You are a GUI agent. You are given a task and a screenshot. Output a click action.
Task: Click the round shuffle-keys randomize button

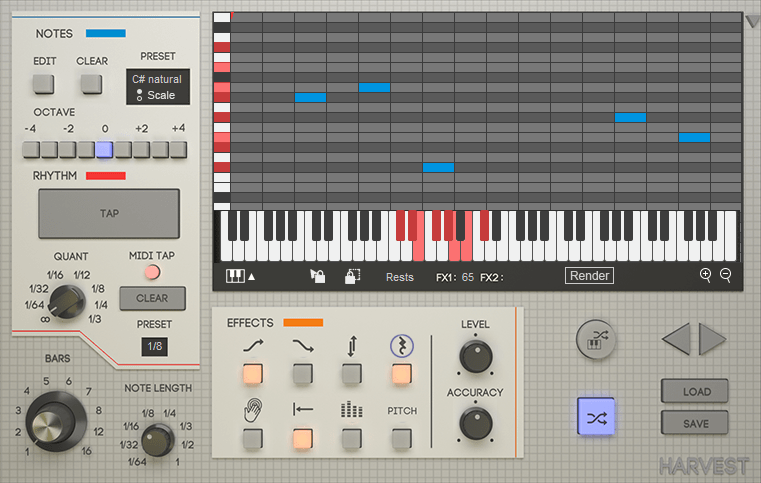[x=595, y=340]
